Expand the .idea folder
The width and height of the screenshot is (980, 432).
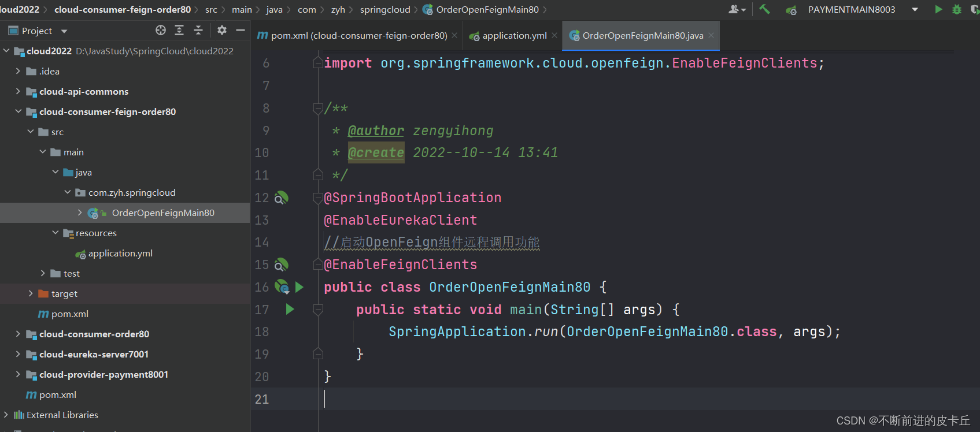click(18, 71)
